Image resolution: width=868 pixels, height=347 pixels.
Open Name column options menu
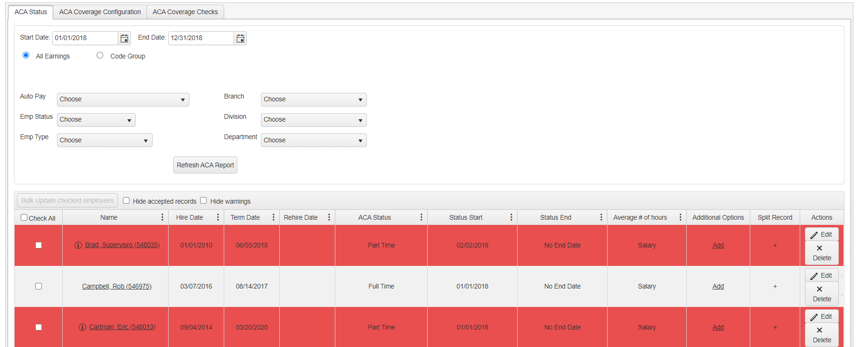(162, 217)
